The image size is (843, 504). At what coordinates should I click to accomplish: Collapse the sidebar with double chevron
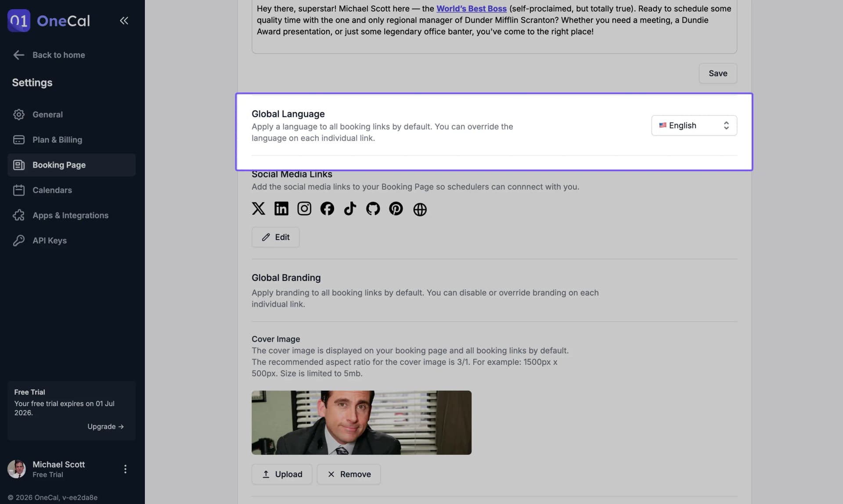pyautogui.click(x=124, y=21)
